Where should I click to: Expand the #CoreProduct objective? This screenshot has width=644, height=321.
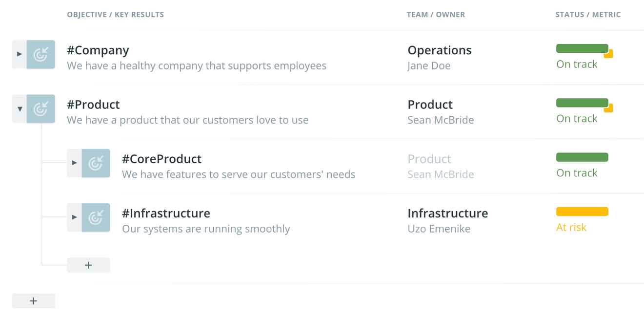click(75, 163)
